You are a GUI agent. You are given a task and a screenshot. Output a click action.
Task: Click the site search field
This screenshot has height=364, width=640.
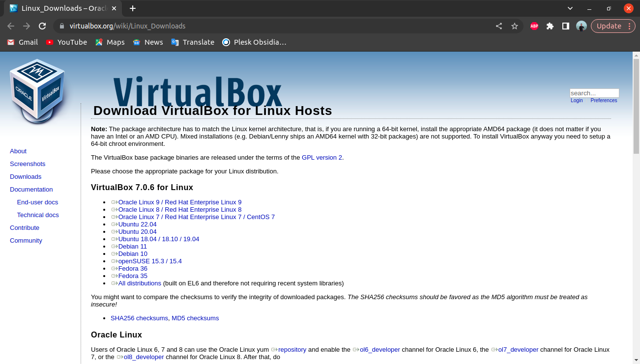[x=594, y=93]
